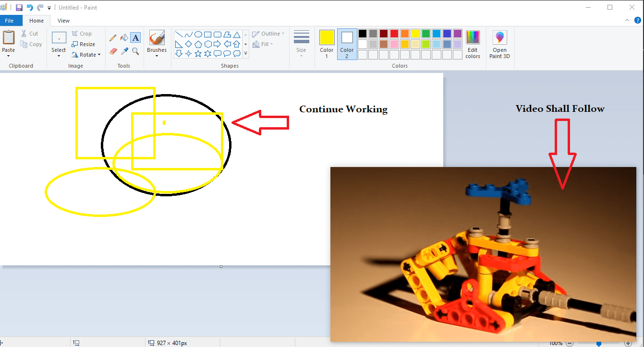Image resolution: width=644 pixels, height=347 pixels.
Task: Activate the Text tool
Action: [x=135, y=37]
